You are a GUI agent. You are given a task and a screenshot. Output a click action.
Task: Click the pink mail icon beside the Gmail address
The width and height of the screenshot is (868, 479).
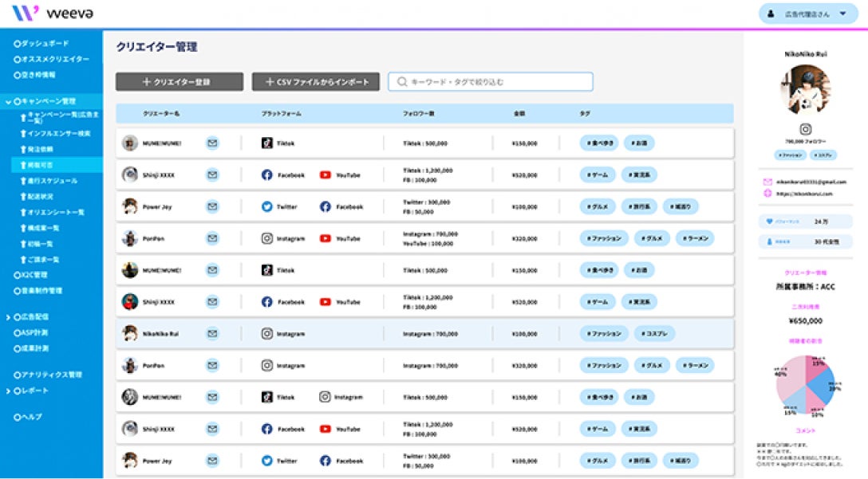(767, 183)
